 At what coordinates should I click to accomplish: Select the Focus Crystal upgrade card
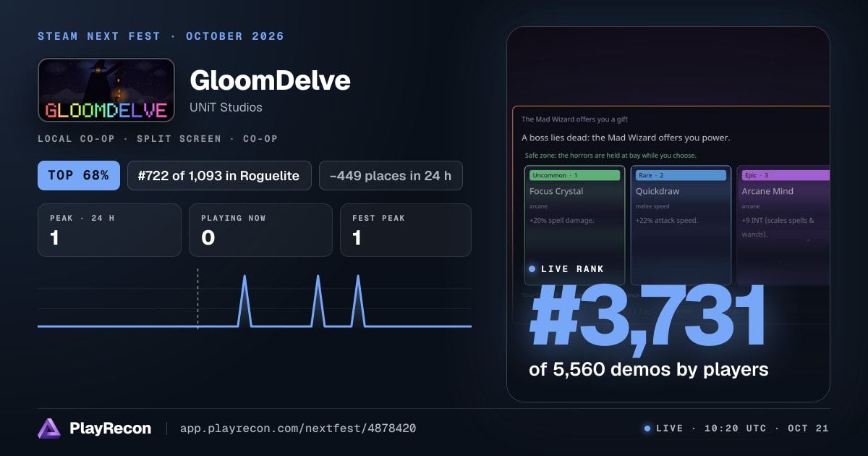pyautogui.click(x=575, y=225)
